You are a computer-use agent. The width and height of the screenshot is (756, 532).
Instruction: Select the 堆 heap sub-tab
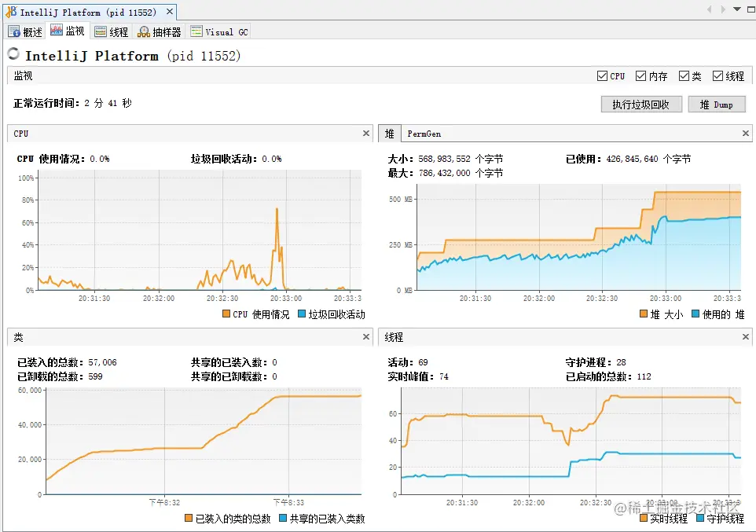tap(390, 134)
